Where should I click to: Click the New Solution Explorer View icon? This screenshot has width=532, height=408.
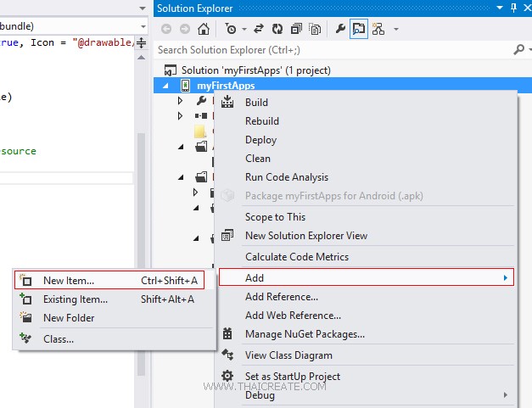pos(227,235)
